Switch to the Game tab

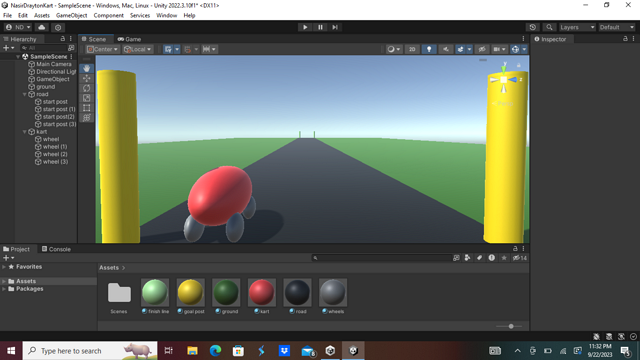tap(129, 39)
